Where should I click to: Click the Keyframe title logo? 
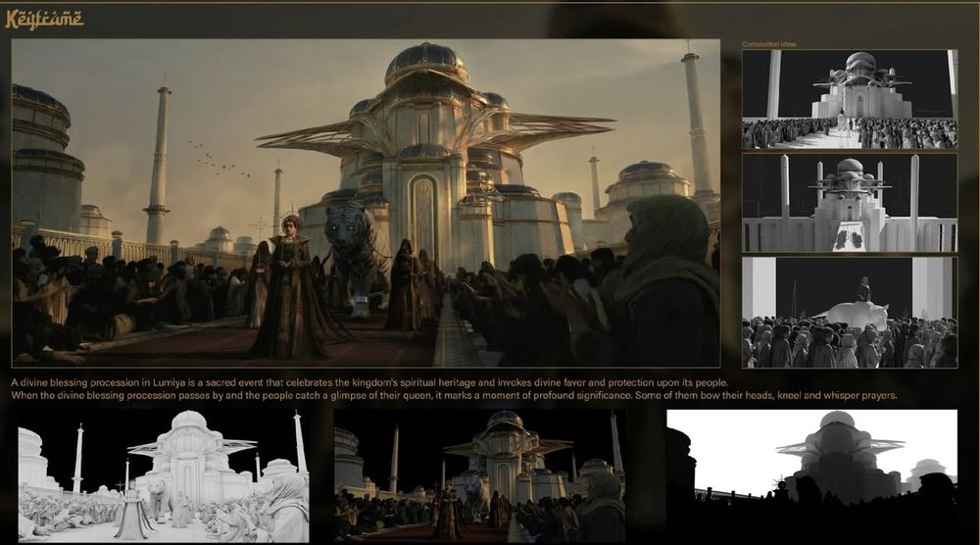click(44, 20)
